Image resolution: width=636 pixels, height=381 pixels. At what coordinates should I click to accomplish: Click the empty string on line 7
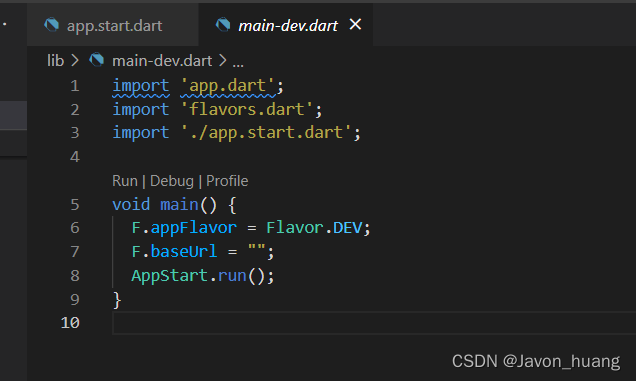(x=257, y=248)
